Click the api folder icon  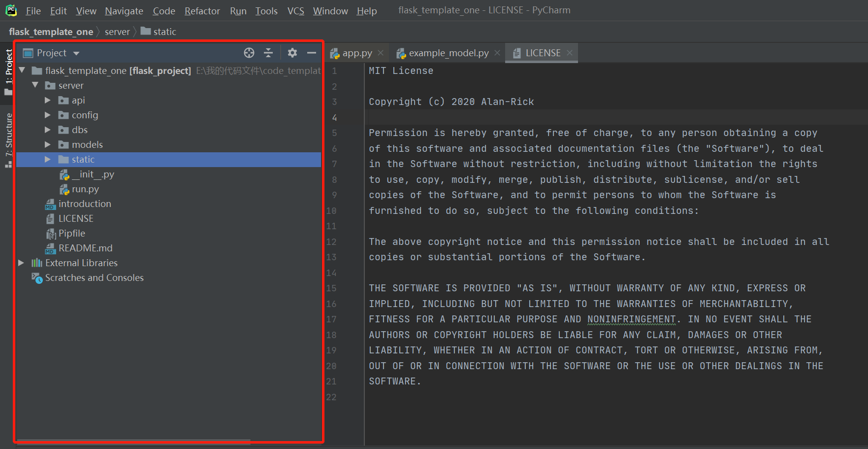(64, 101)
